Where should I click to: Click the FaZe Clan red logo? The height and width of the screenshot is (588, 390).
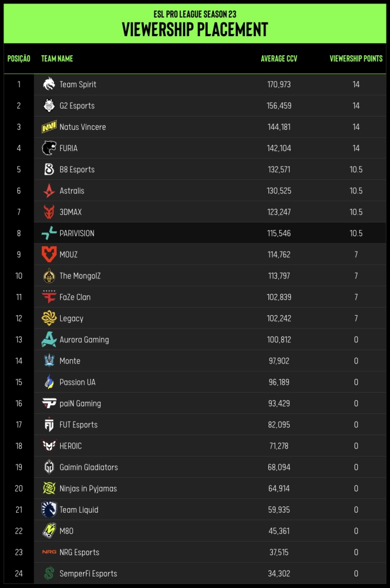pos(49,297)
